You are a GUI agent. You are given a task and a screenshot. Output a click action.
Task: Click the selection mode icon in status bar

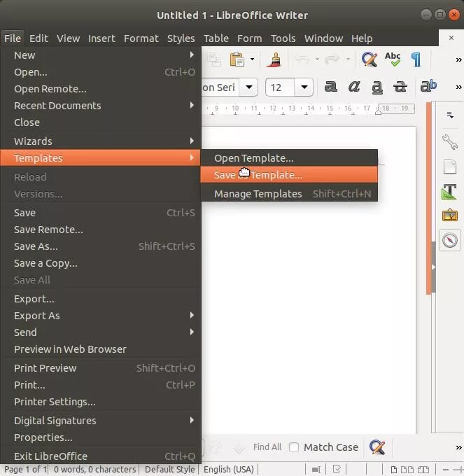[316, 470]
